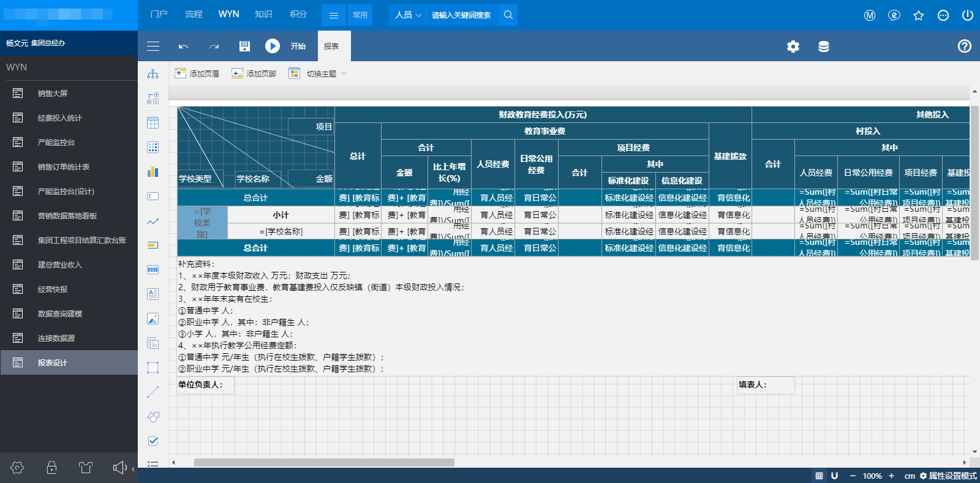This screenshot has width=980, height=483.
Task: Open the M circle icon in header
Action: tap(870, 15)
